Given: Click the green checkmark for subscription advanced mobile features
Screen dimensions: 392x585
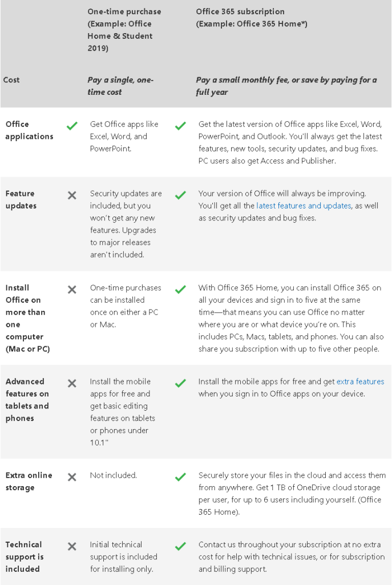Looking at the screenshot, I should click(180, 383).
